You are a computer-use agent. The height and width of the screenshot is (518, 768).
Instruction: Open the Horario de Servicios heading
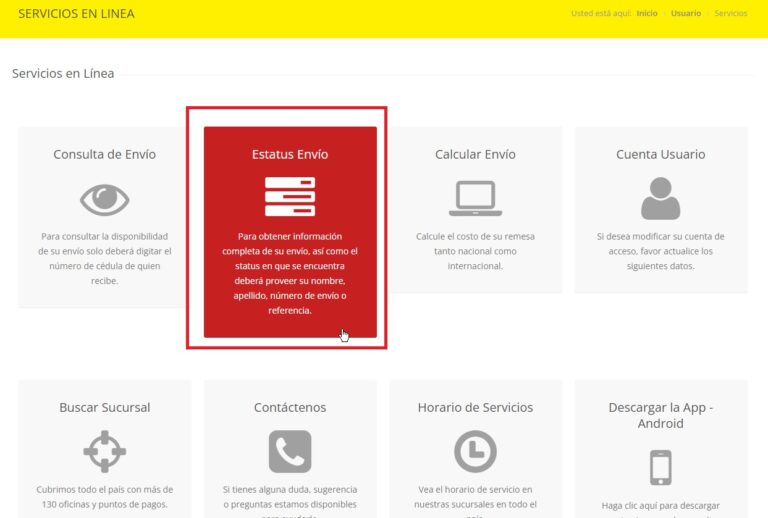click(x=476, y=407)
